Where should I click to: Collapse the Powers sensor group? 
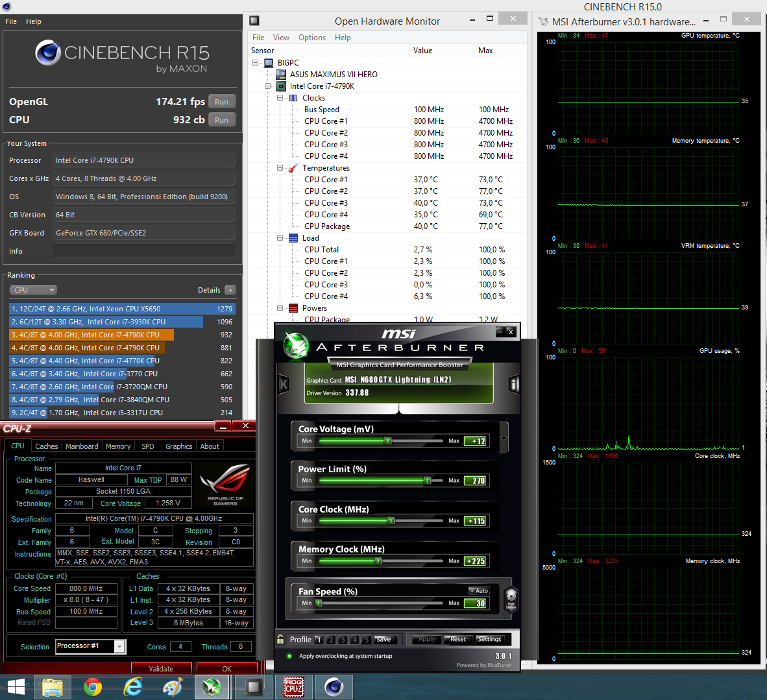pos(280,308)
